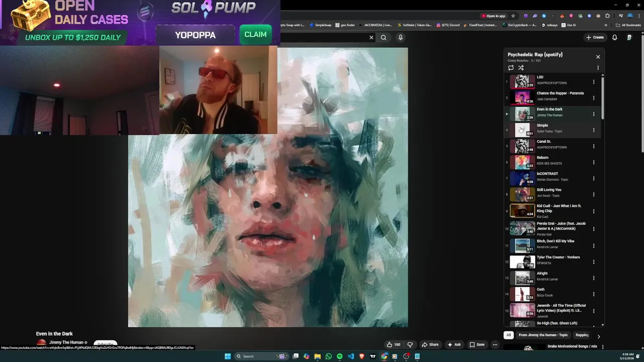Screen dimensions: 644x362
Task: Open geo finder bookmark
Action: pyautogui.click(x=345, y=25)
